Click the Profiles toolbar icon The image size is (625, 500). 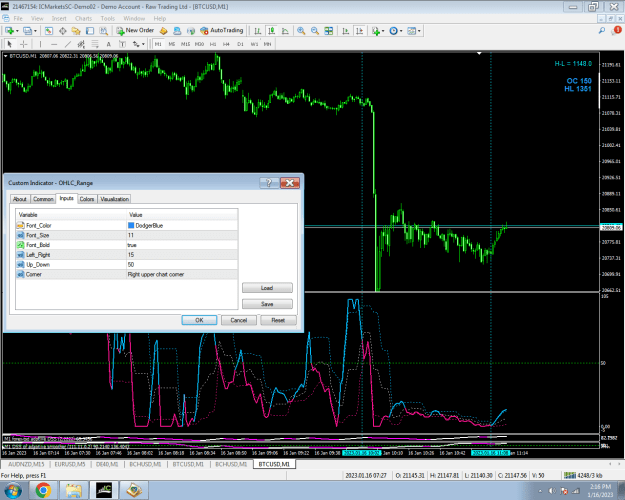click(x=27, y=31)
